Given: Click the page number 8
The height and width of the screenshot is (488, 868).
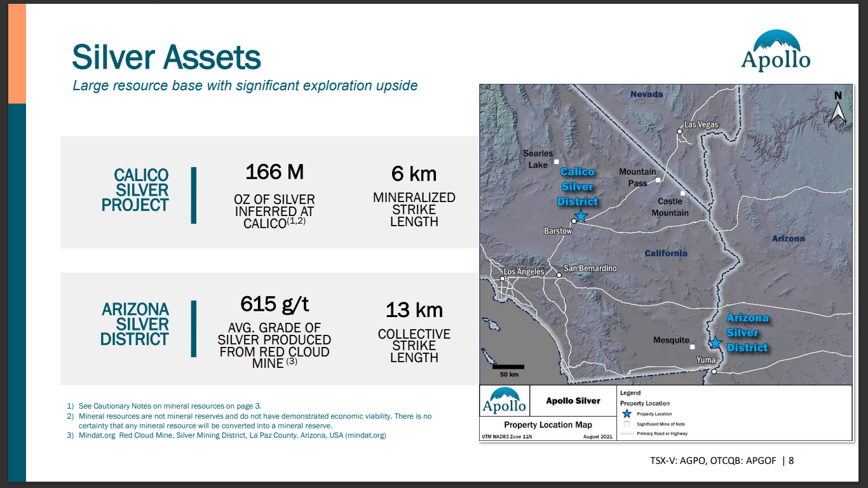Looking at the screenshot, I should 791,460.
